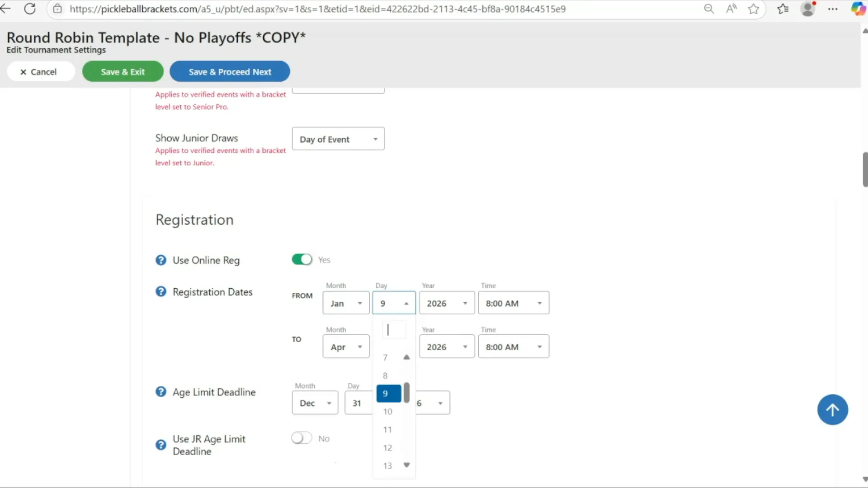Open the browser zoom magnifier icon
Viewport: 868px width, 488px height.
709,9
